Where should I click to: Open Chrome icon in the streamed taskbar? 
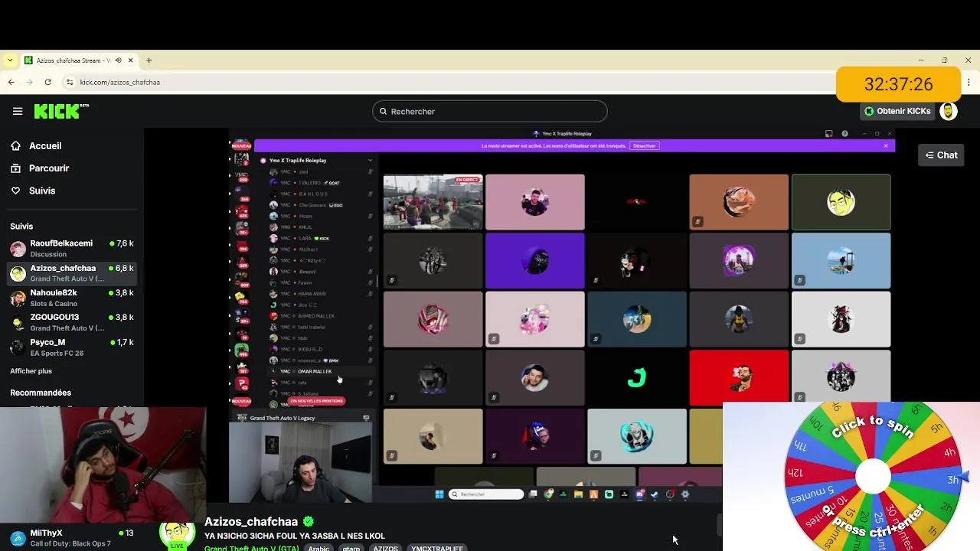tap(548, 494)
